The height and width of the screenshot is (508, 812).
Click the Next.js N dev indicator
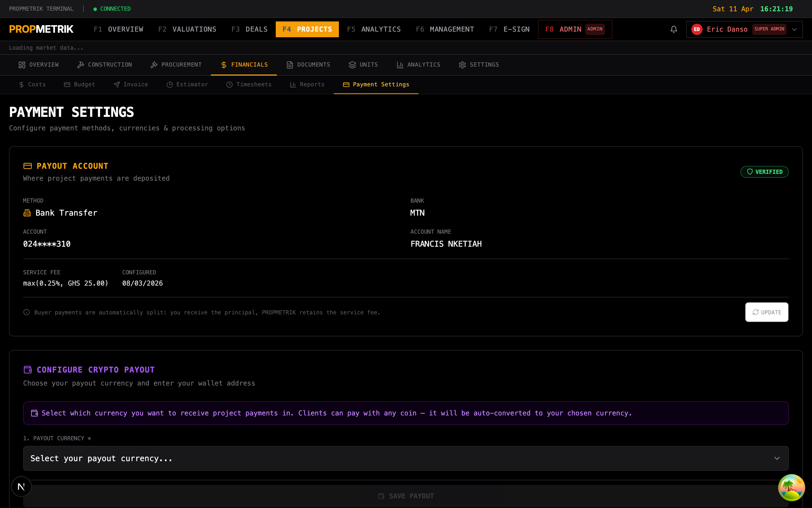click(x=21, y=486)
